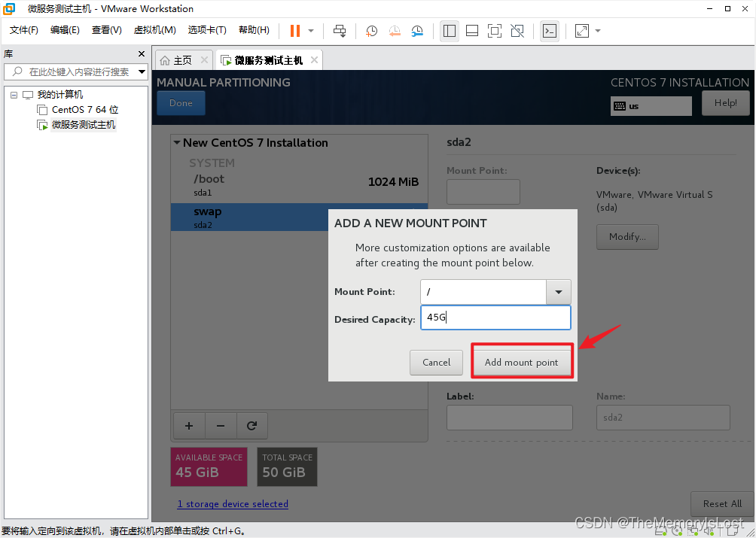The image size is (756, 538).
Task: Click the sda2 Mount Point field in background
Action: 483,192
